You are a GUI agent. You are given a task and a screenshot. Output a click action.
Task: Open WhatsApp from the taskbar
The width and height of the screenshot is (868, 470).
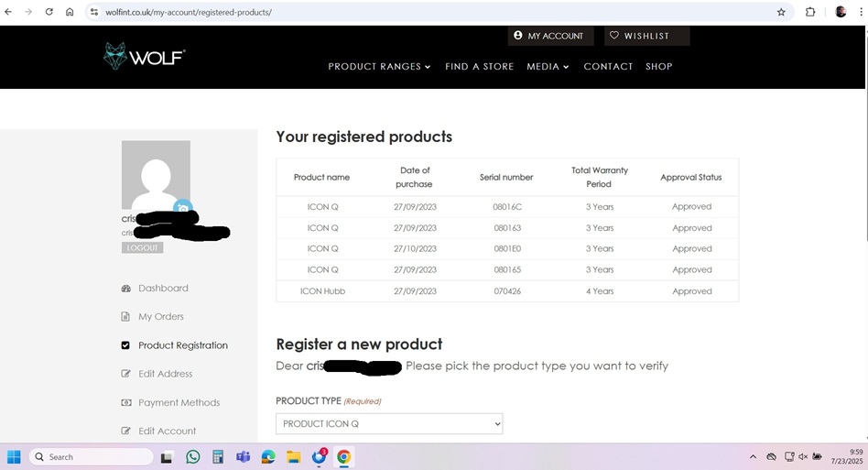[192, 456]
